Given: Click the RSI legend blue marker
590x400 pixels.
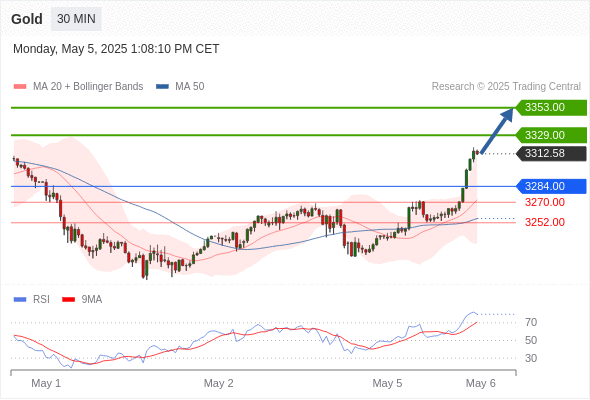Looking at the screenshot, I should pos(20,300).
